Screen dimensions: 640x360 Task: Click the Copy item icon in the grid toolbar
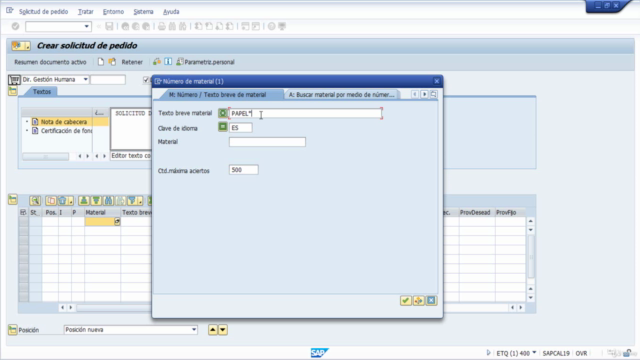coord(51,200)
